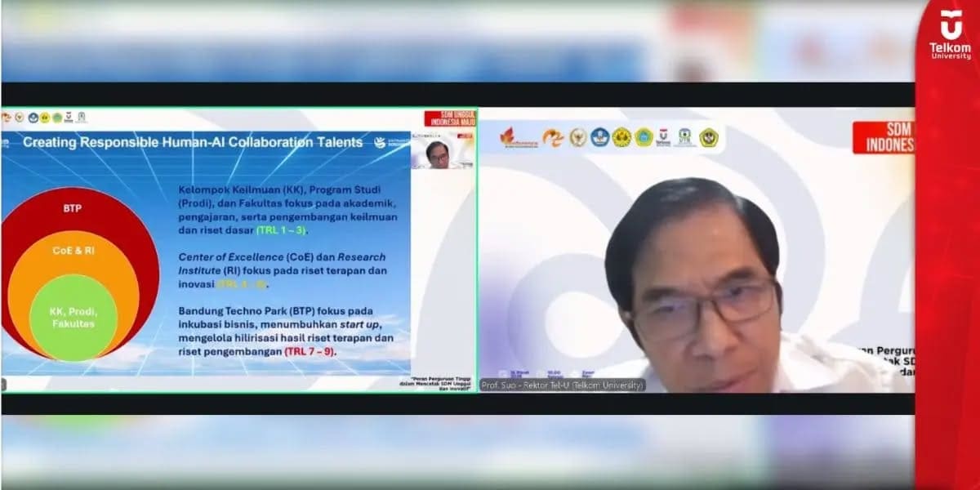The height and width of the screenshot is (490, 980).
Task: Open the Dies Natalis flame logo on banner
Action: pos(506,137)
